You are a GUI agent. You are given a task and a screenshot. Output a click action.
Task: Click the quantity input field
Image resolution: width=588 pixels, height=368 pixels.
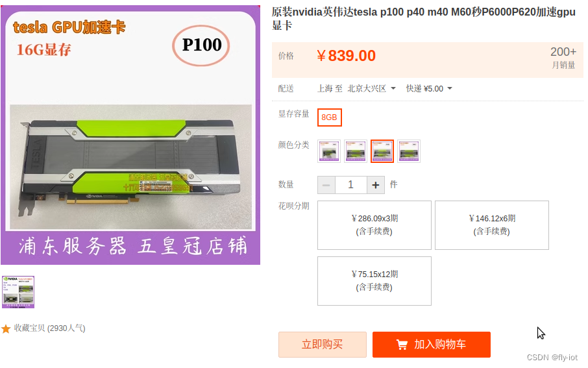(351, 185)
